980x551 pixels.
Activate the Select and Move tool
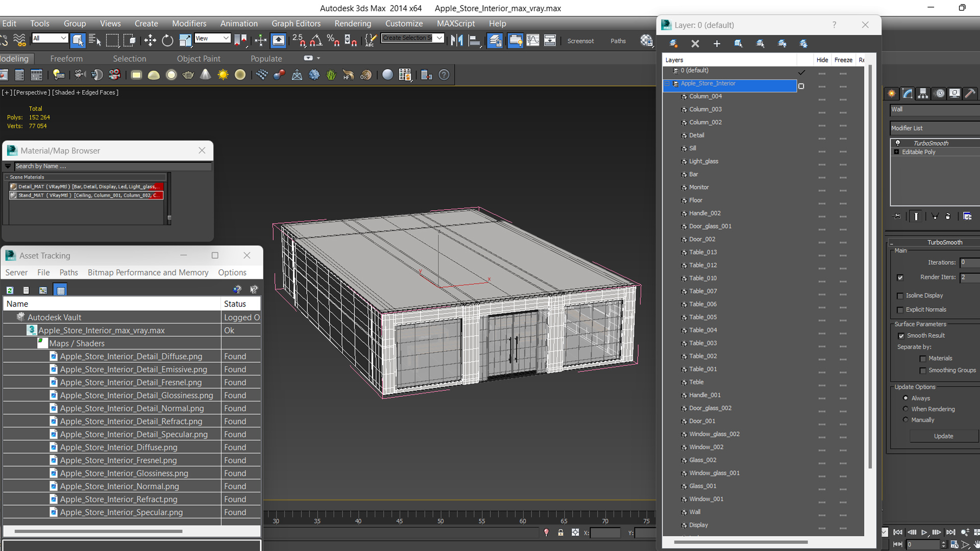pyautogui.click(x=150, y=40)
